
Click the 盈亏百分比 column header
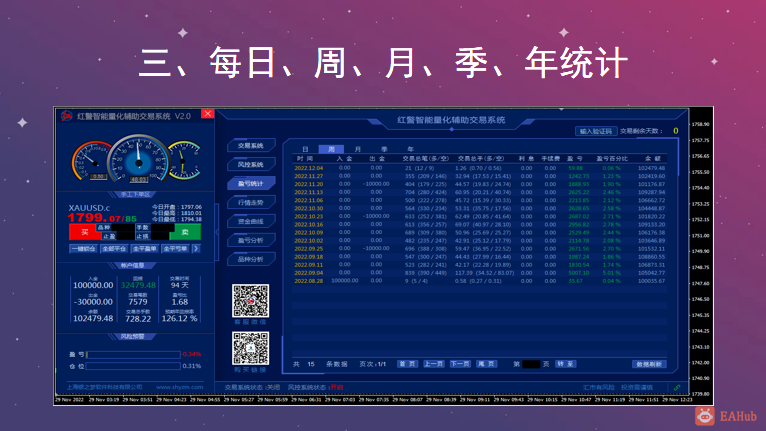point(612,158)
